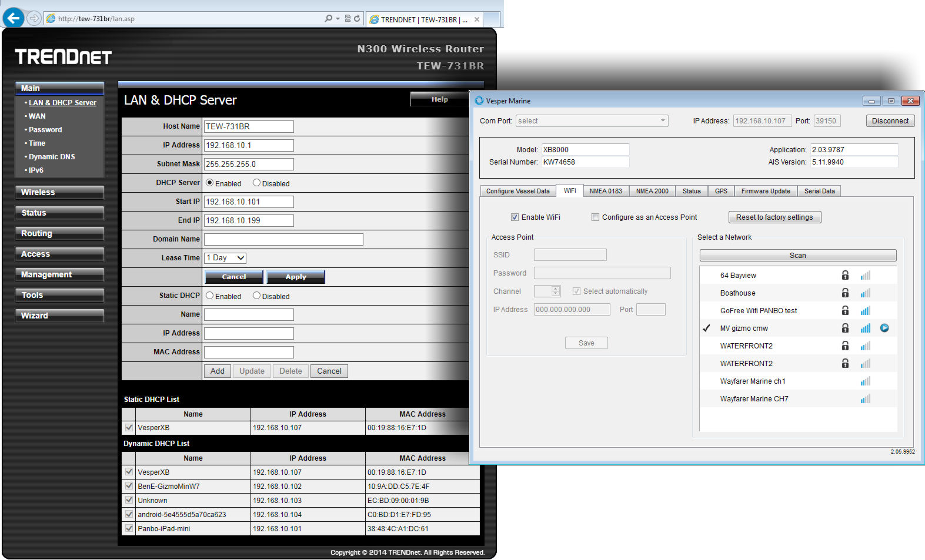Viewport: 925px width, 560px height.
Task: Expand the Routing menu section
Action: [x=59, y=233]
